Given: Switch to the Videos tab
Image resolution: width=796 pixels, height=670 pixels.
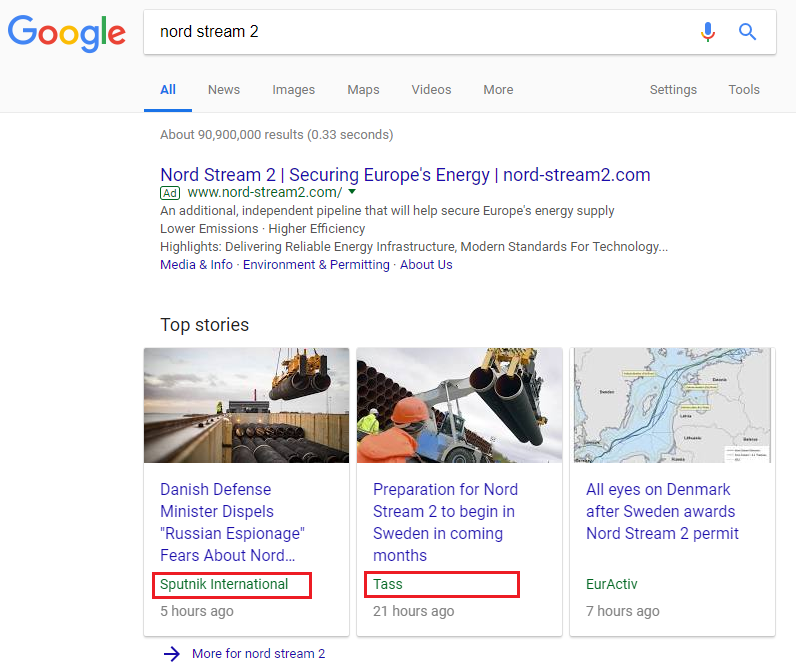Looking at the screenshot, I should click(x=431, y=90).
